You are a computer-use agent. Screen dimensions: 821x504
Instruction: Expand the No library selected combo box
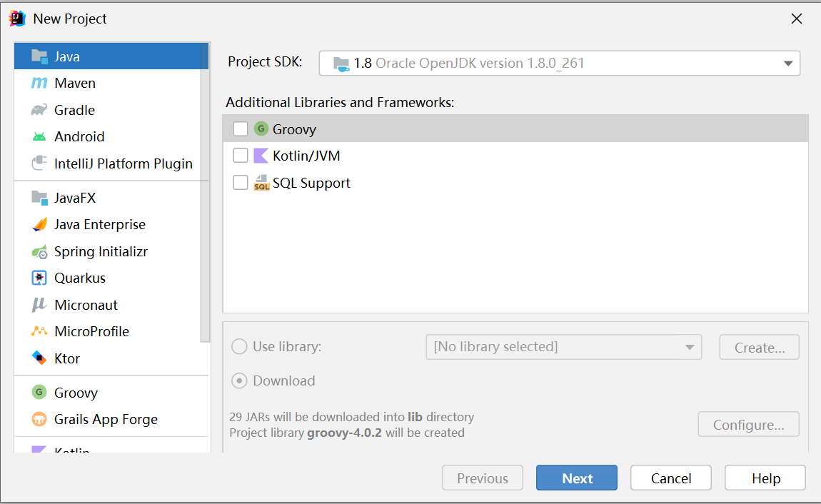point(563,347)
